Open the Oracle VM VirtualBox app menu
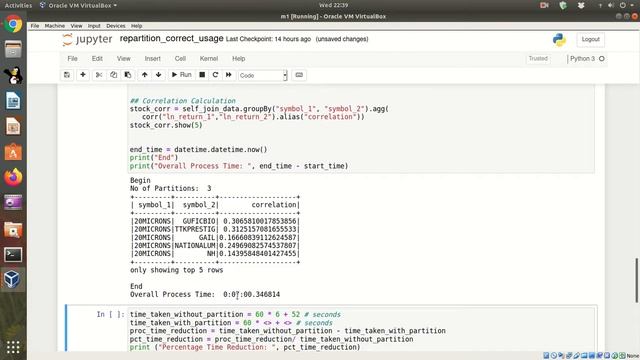 [78, 5]
